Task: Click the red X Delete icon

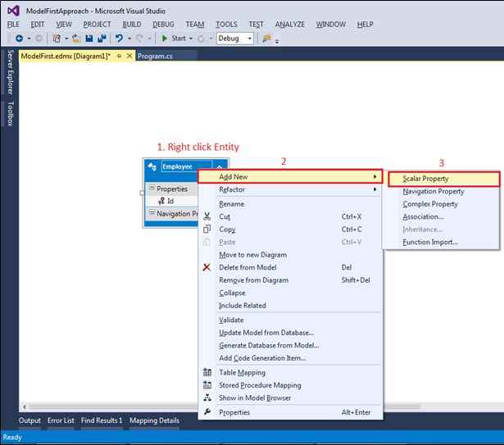Action: coord(207,267)
